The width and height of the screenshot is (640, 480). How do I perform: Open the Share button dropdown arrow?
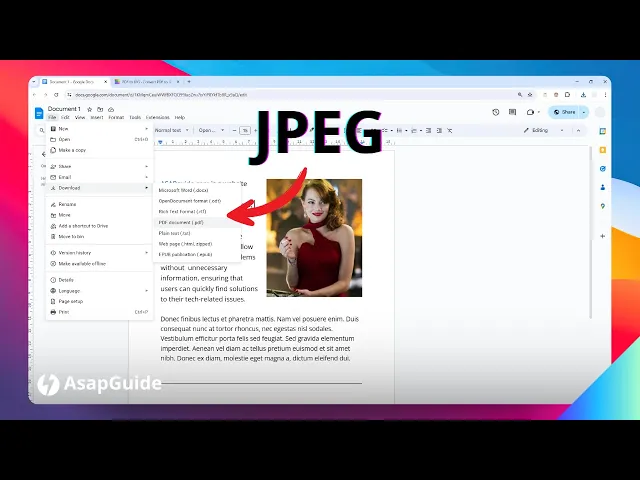point(584,112)
